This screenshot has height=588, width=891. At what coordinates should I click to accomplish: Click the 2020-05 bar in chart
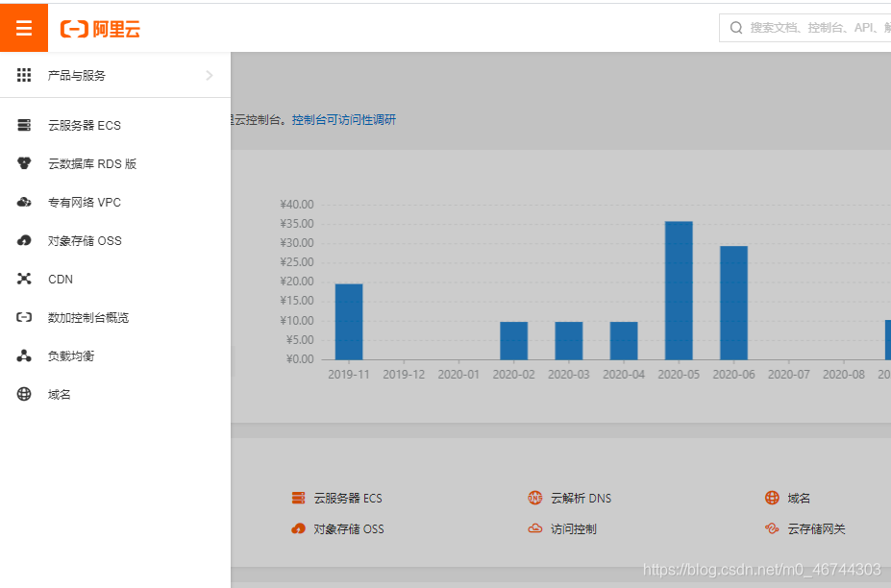(679, 290)
